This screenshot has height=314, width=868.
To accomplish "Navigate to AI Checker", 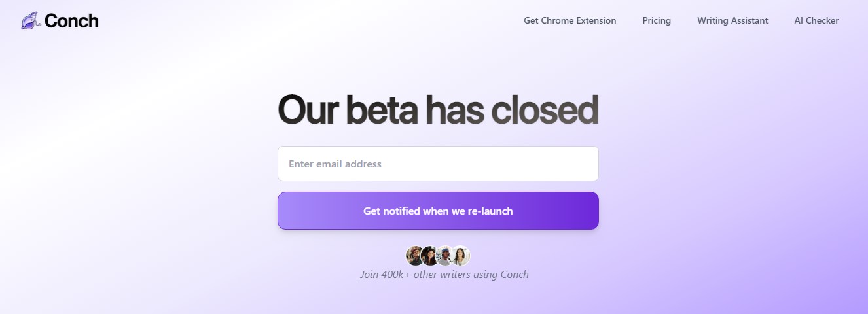I will (x=816, y=20).
